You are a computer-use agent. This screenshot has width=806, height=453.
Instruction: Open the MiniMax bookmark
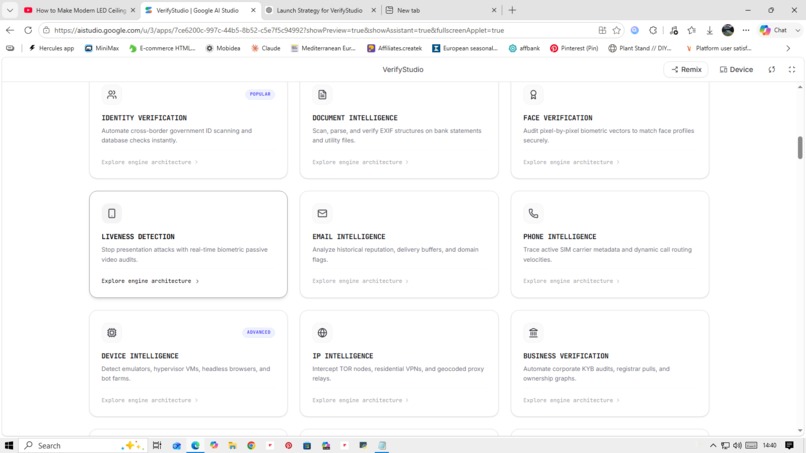click(102, 48)
